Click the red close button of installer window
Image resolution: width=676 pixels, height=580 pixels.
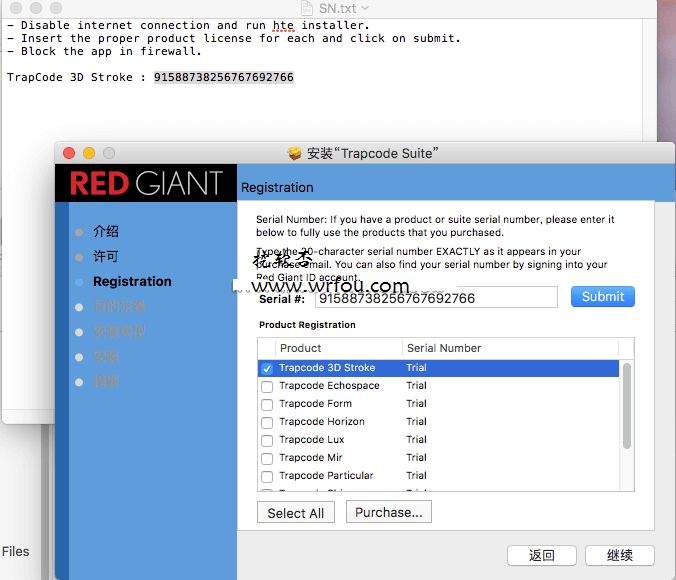[x=69, y=153]
